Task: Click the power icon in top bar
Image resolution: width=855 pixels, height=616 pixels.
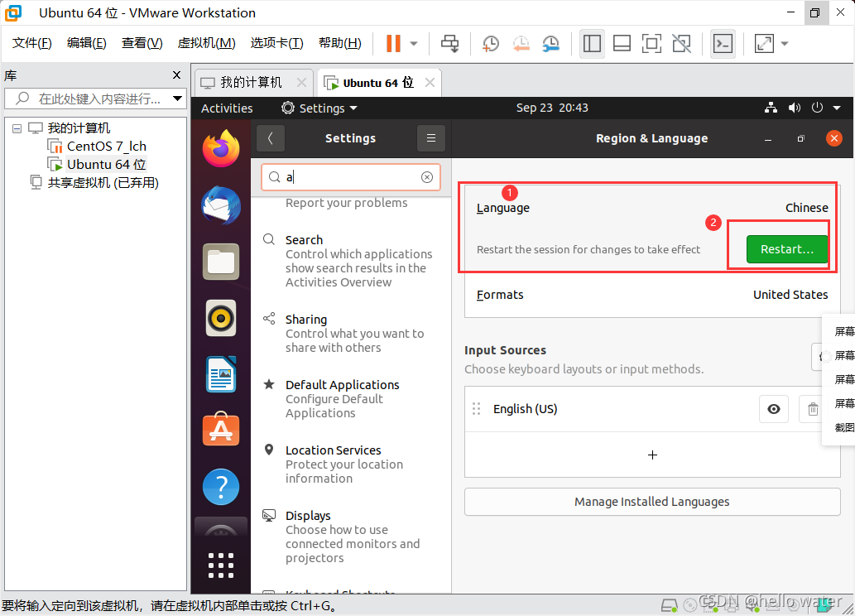Action: (817, 108)
